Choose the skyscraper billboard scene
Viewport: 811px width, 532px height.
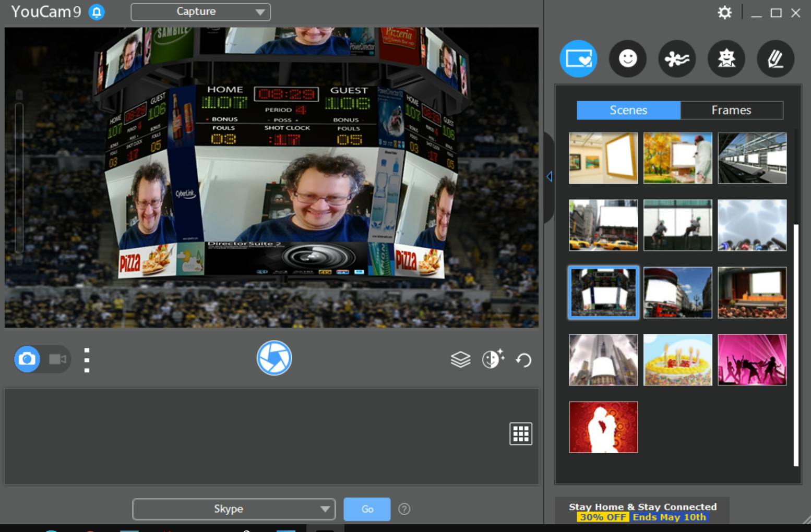pos(603,360)
